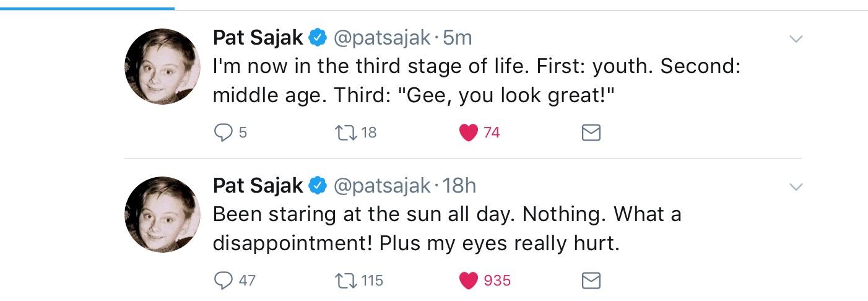Open Pat Sajak name link on first tweet

[x=258, y=38]
